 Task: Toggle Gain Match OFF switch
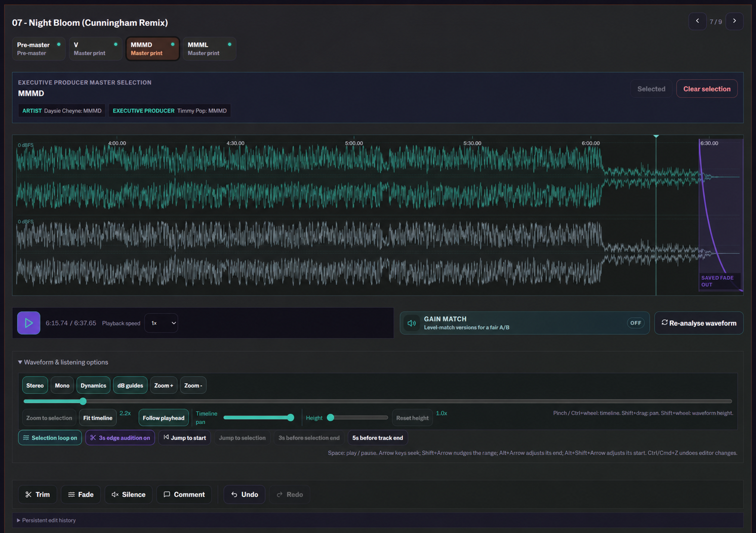point(635,323)
